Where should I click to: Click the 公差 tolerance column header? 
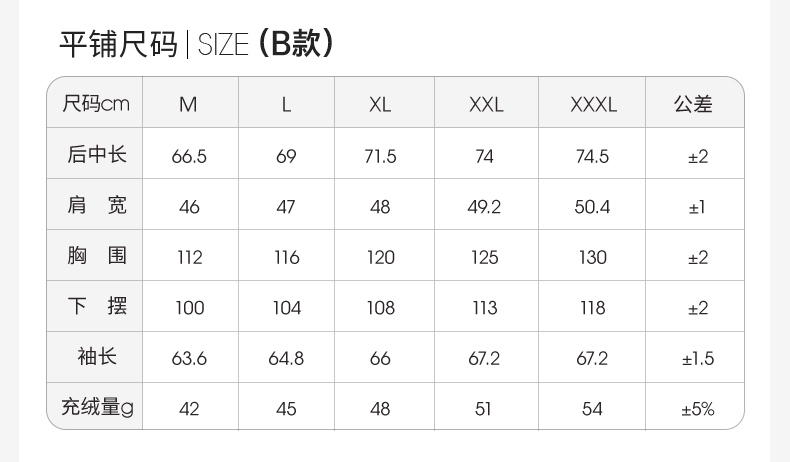coord(693,104)
